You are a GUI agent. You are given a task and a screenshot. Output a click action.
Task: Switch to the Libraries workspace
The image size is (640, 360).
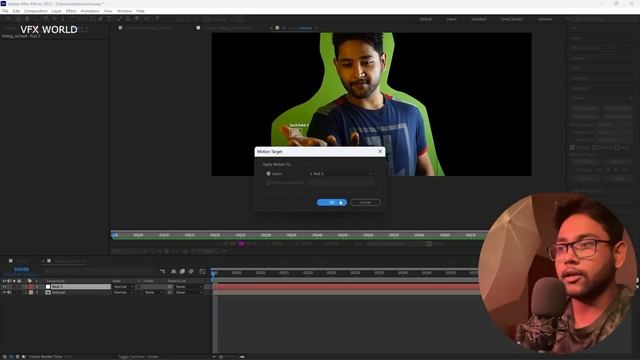544,19
